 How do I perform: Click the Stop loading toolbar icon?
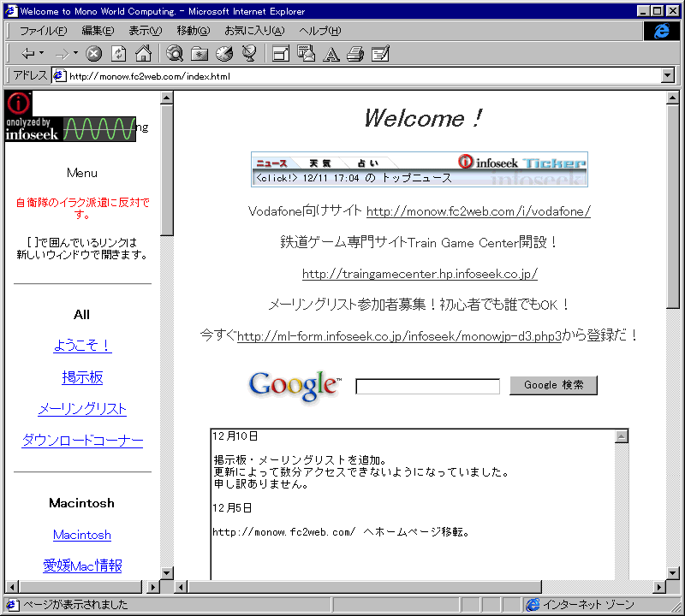93,54
